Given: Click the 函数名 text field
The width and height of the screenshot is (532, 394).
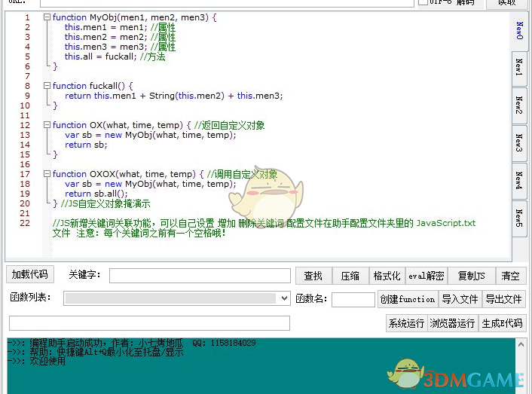Looking at the screenshot, I should (x=353, y=300).
